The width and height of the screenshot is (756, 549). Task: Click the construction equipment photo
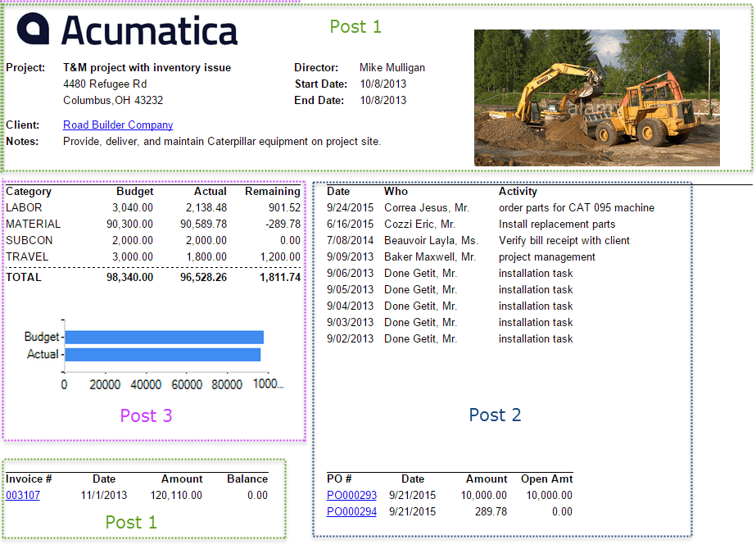[597, 98]
